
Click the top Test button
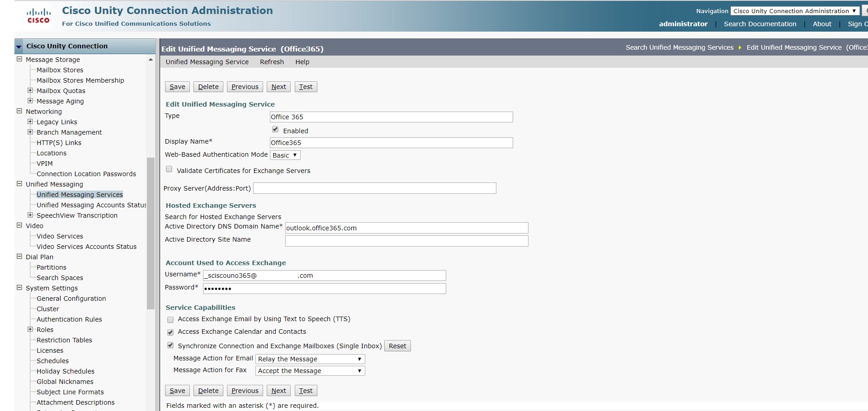tap(306, 87)
